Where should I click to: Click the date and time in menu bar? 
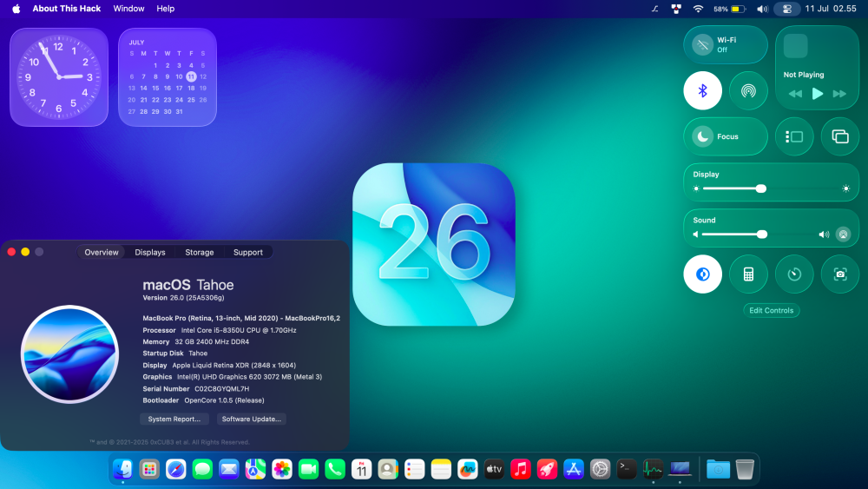pos(831,9)
